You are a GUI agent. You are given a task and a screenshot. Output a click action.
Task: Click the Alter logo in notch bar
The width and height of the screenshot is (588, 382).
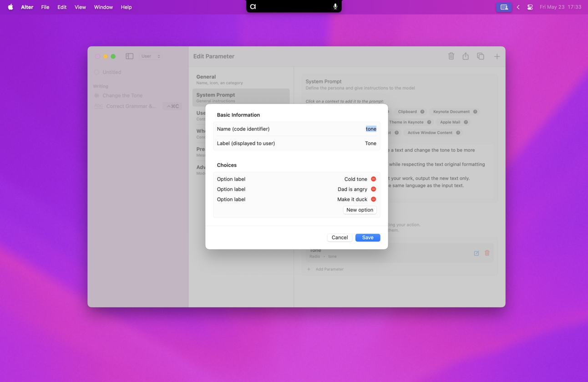click(x=253, y=6)
